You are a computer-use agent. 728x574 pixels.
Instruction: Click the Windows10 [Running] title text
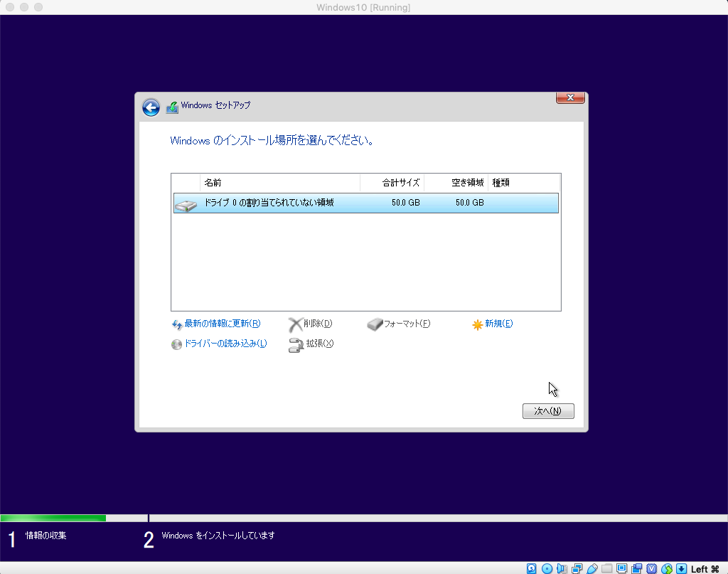(x=363, y=7)
